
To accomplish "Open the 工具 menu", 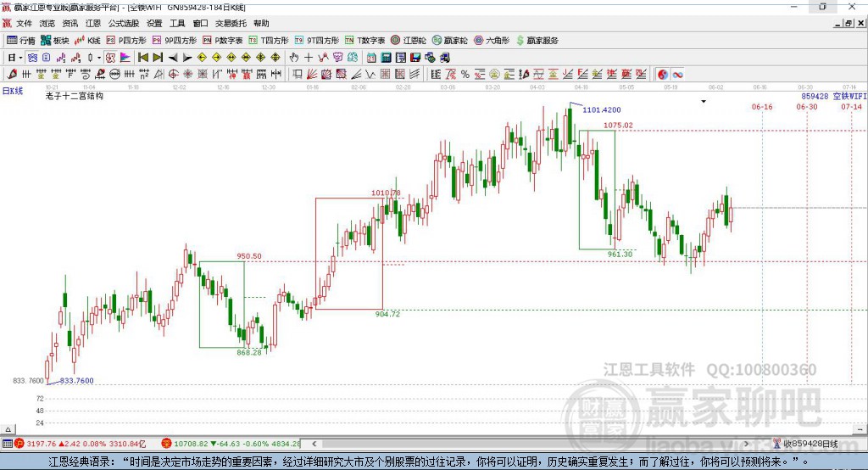I will click(x=177, y=23).
